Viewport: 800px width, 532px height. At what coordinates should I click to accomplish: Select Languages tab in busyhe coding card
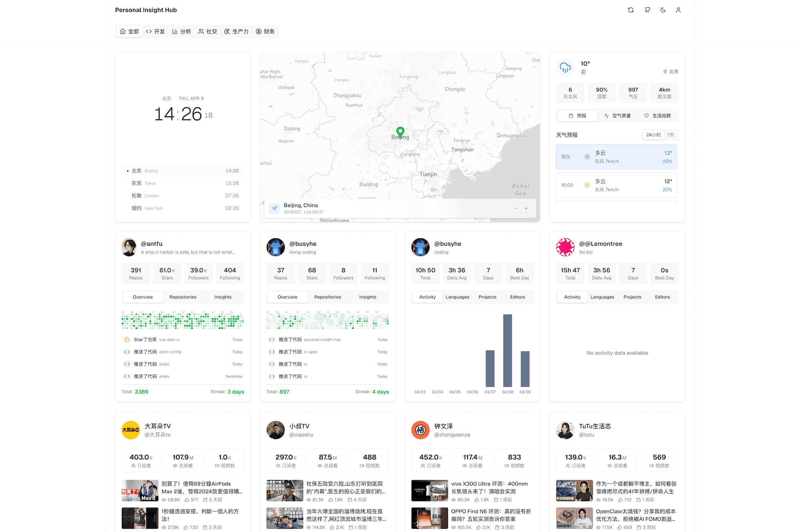[x=457, y=297]
